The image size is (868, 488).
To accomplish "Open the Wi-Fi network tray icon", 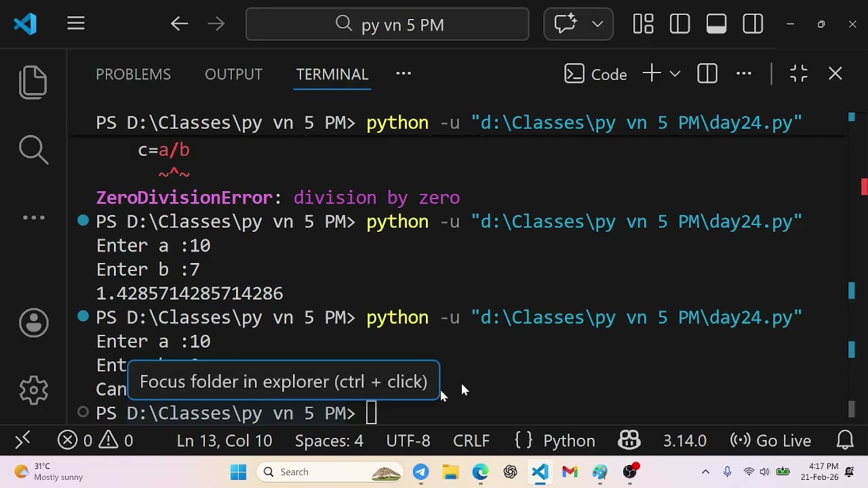I will click(x=749, y=472).
